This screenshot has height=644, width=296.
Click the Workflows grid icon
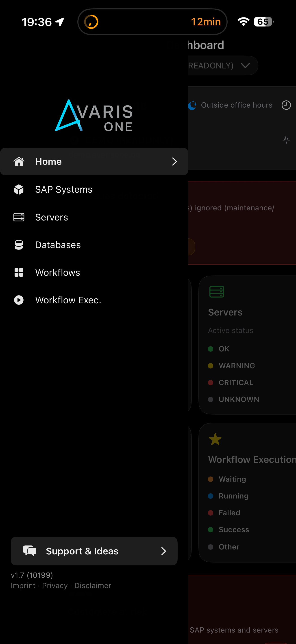pos(19,273)
